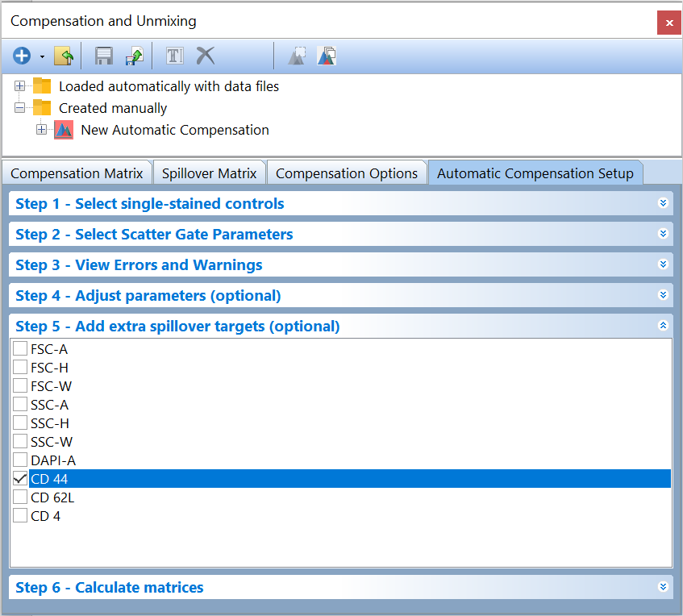This screenshot has width=683, height=616.
Task: Select the 'CD 44' label text
Action: point(49,479)
